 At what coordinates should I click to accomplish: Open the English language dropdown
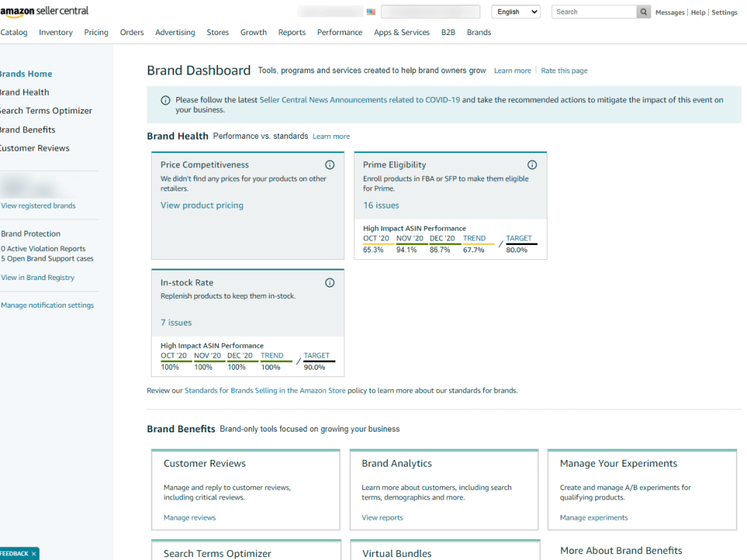click(516, 12)
